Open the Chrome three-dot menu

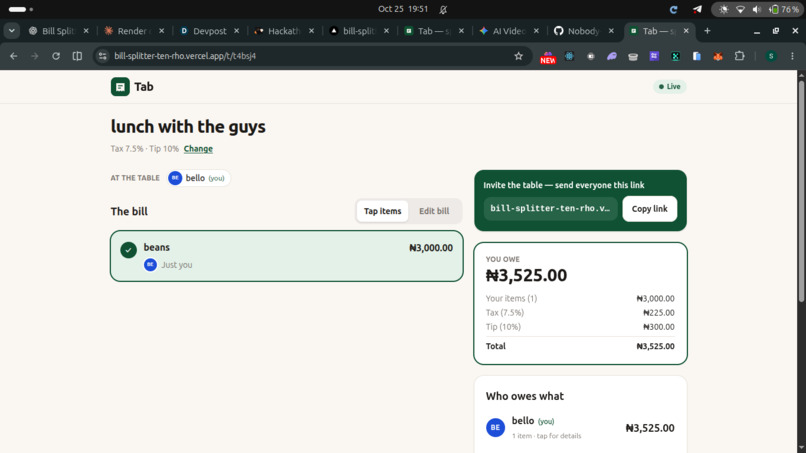792,56
